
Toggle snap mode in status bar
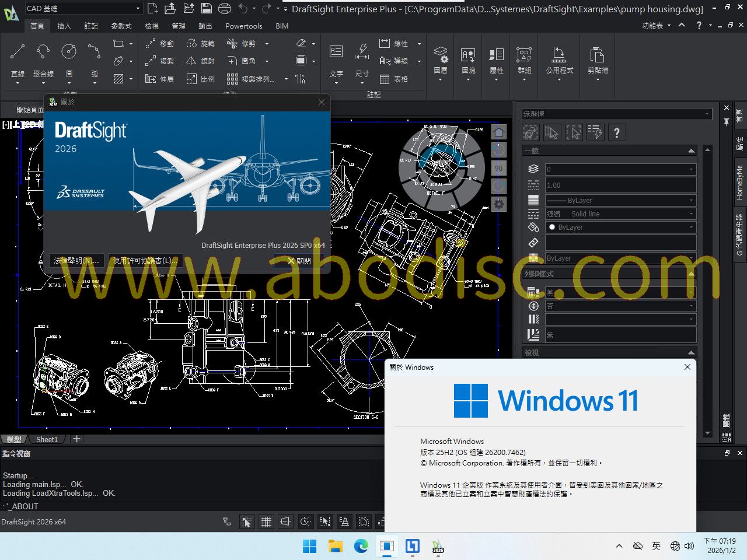pos(247,522)
